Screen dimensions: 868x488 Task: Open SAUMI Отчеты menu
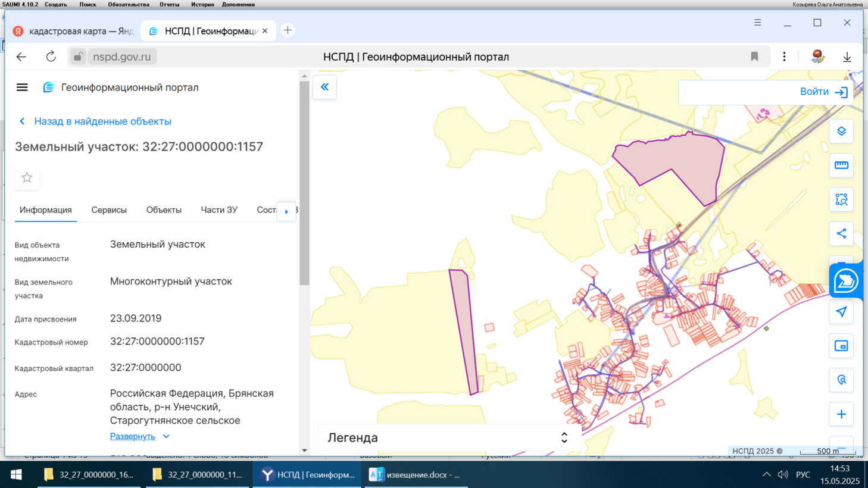[x=169, y=4]
